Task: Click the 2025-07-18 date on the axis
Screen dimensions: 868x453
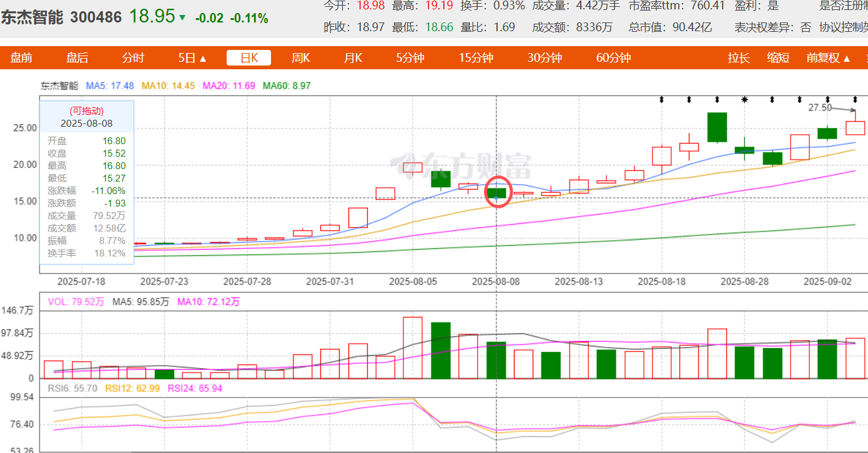Action: pos(81,281)
